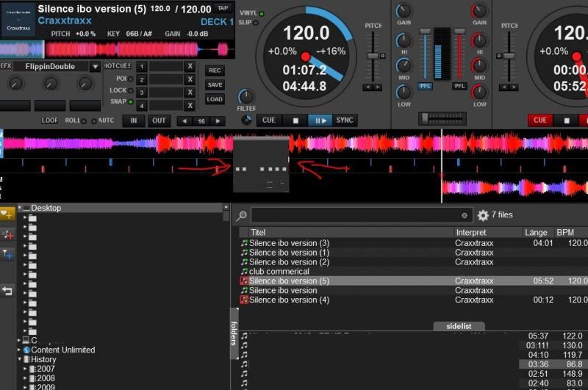Click first effect parameter knob under FlippinDouble
The image size is (588, 390).
point(15,84)
